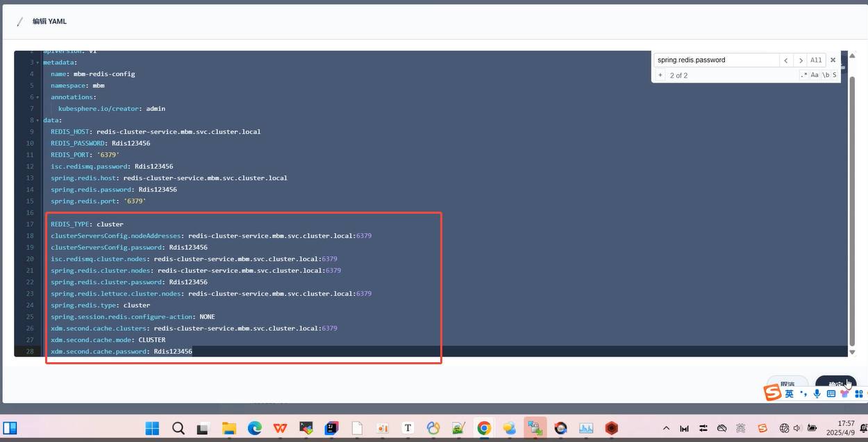
Task: Open Google Chrome from the taskbar
Action: pos(484,428)
